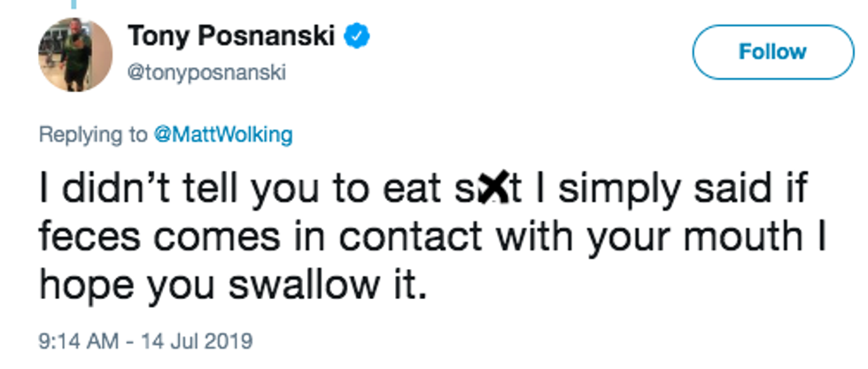Open the Tony Posnanski display name
The height and width of the screenshot is (369, 868).
[x=232, y=36]
